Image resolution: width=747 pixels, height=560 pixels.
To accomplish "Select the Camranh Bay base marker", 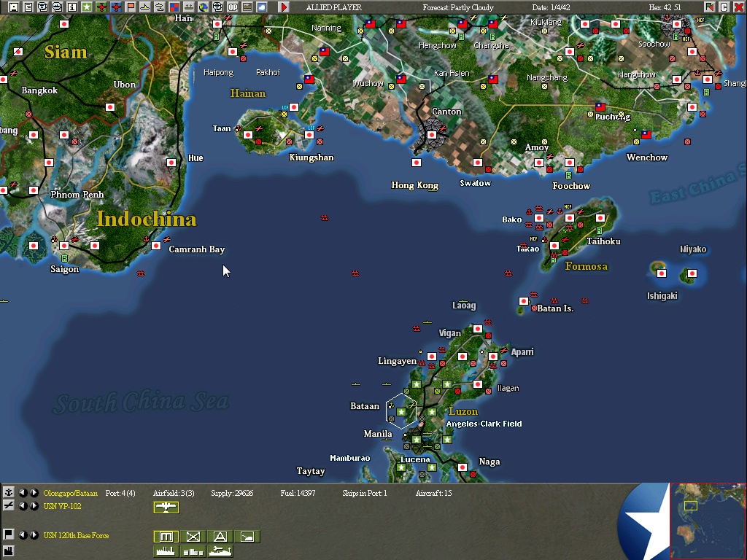I will coord(156,246).
